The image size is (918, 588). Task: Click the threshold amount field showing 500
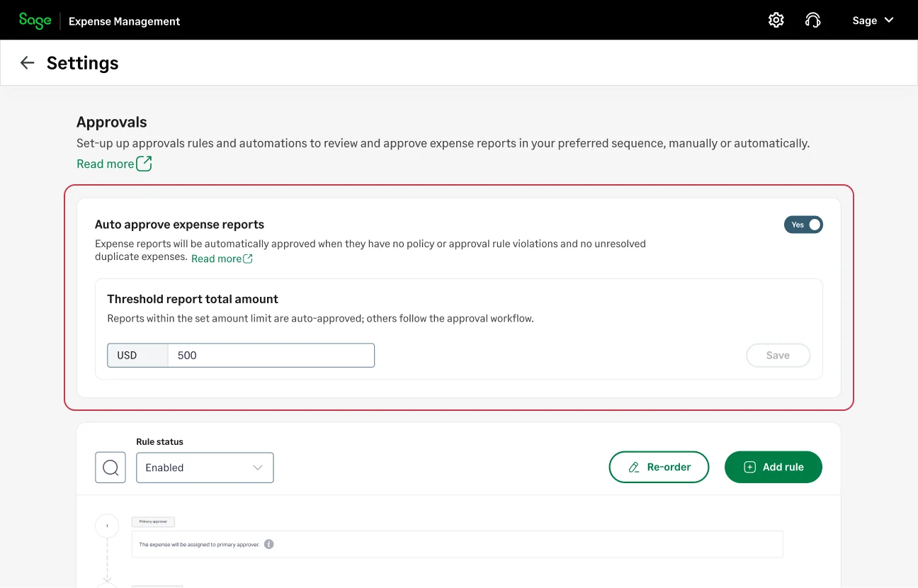271,356
